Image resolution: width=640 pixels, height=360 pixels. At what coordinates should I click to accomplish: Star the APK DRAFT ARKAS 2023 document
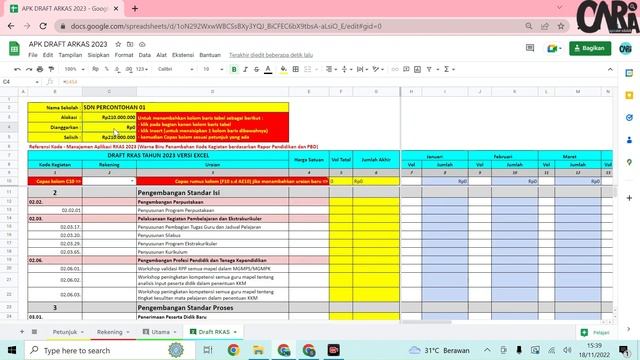[118, 44]
